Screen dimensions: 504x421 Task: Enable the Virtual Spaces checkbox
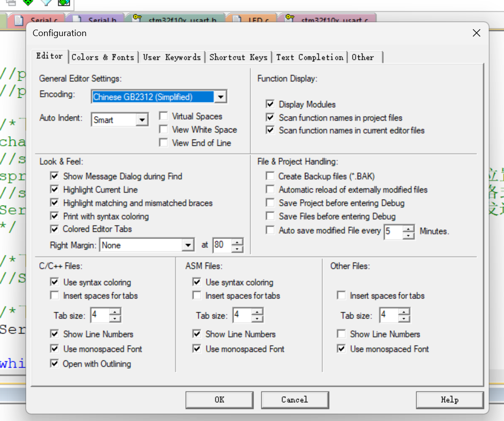click(x=164, y=116)
